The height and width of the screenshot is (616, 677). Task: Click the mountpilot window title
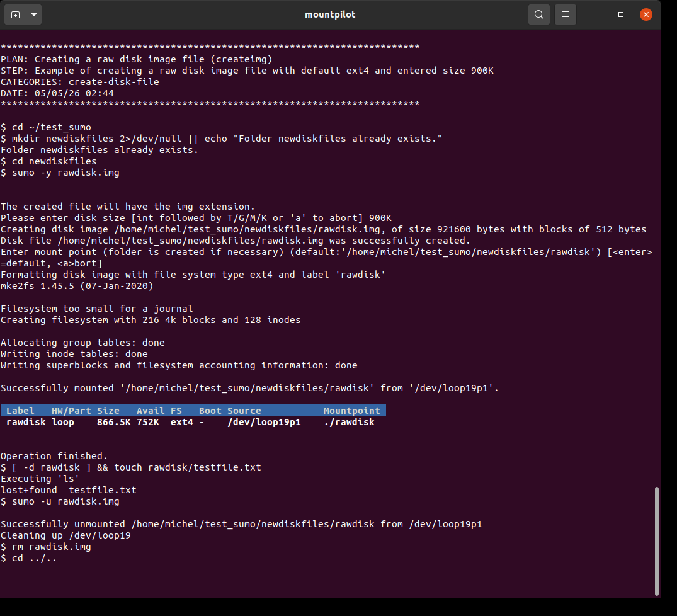point(330,14)
